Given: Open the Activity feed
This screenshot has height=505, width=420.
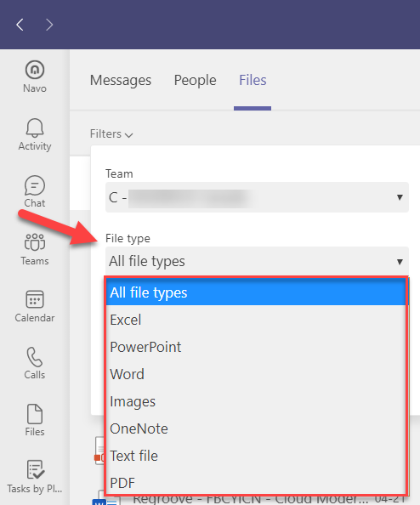Looking at the screenshot, I should point(35,134).
